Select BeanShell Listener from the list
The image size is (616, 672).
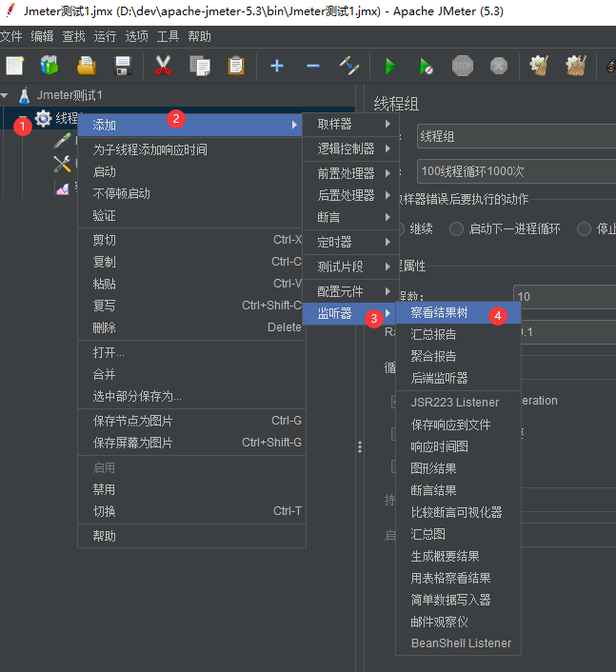[461, 643]
